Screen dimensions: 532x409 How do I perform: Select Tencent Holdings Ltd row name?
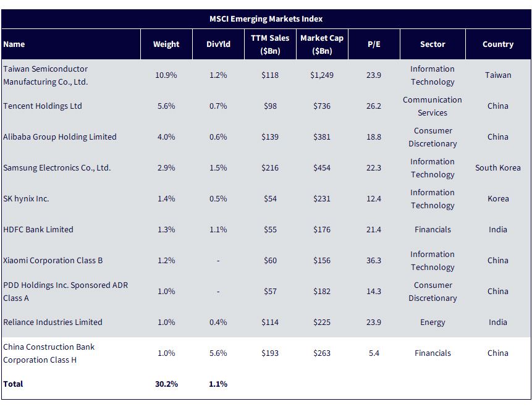tap(43, 106)
